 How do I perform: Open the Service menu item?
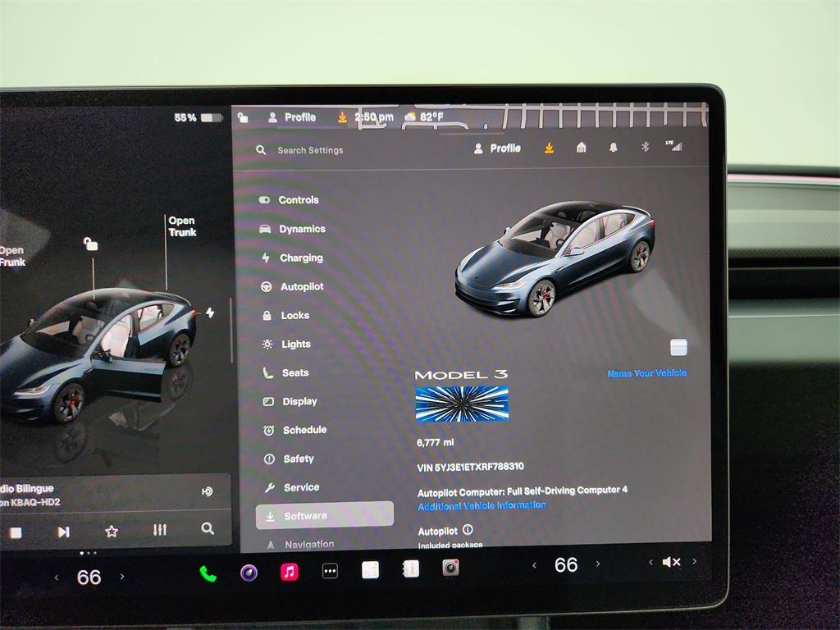click(x=292, y=487)
